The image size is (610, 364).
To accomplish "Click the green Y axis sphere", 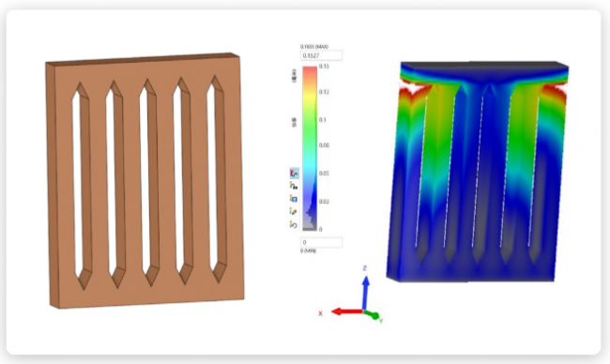I will 375,316.
